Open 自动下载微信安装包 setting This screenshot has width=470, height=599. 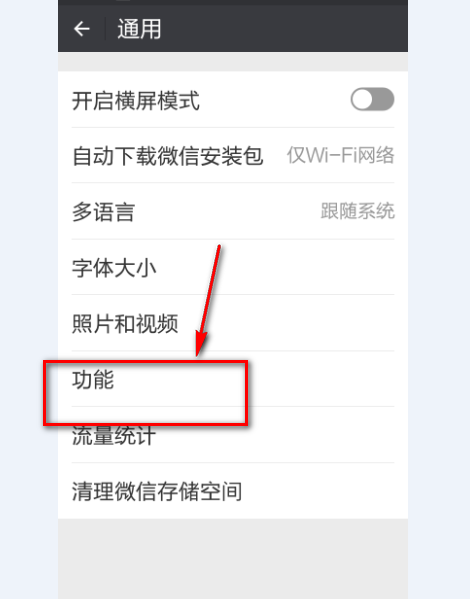(x=233, y=155)
